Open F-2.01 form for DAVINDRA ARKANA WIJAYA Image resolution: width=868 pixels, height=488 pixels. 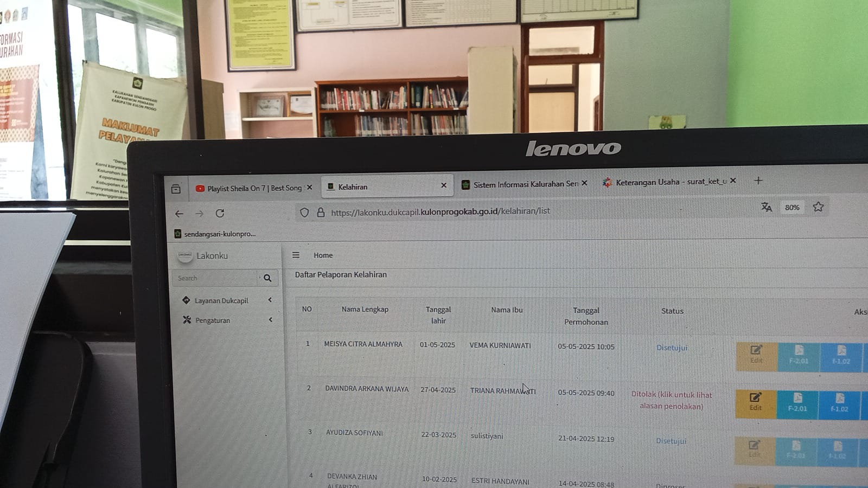(797, 404)
